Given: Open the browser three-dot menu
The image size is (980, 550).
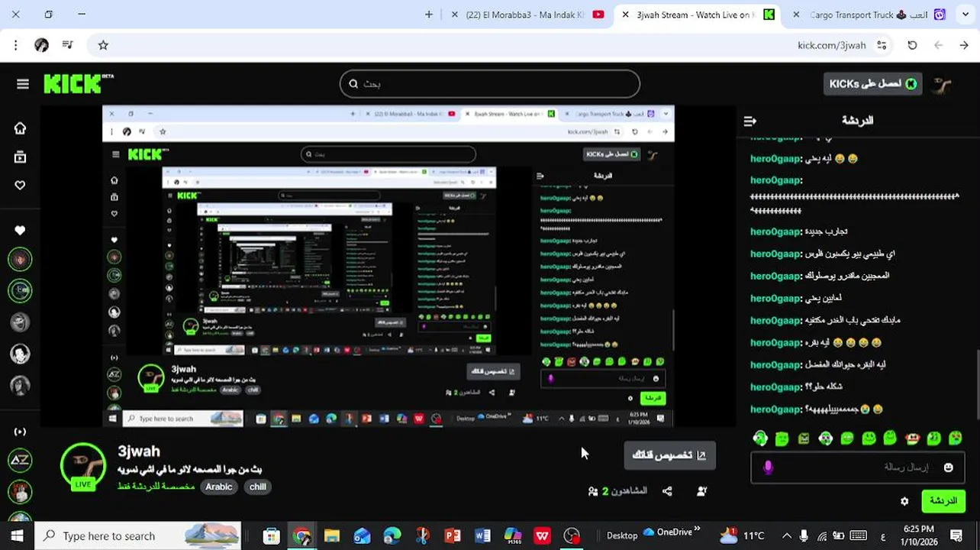Looking at the screenshot, I should [15, 45].
